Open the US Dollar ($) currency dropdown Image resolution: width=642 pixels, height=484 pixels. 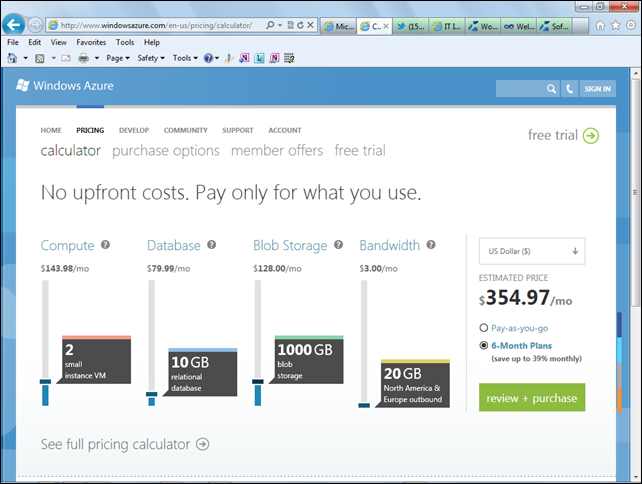click(532, 251)
